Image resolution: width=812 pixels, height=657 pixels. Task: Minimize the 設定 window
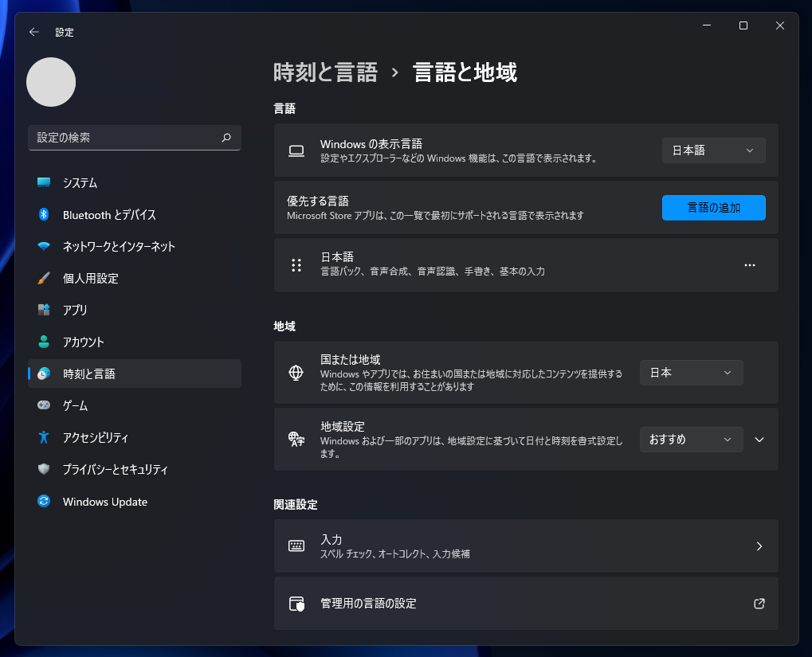click(706, 25)
